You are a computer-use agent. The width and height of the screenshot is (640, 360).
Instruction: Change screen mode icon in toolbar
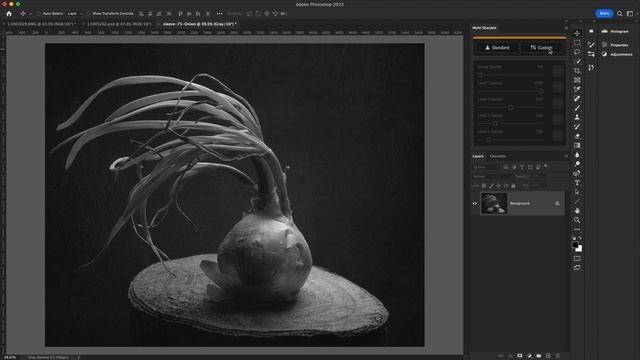coord(577,268)
